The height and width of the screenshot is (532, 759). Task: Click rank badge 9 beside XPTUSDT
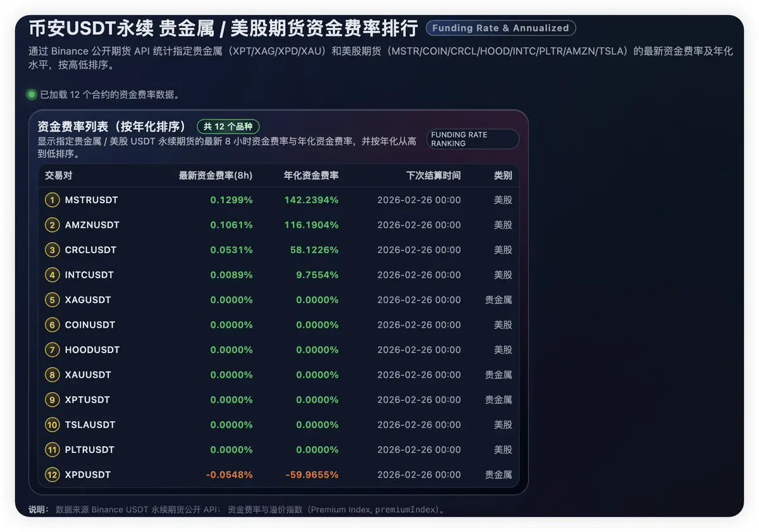tap(52, 400)
